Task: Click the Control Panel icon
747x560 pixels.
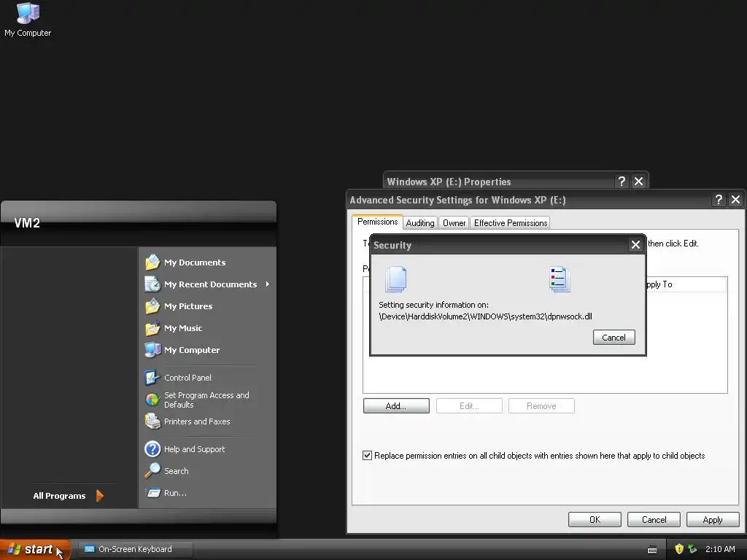Action: 152,377
